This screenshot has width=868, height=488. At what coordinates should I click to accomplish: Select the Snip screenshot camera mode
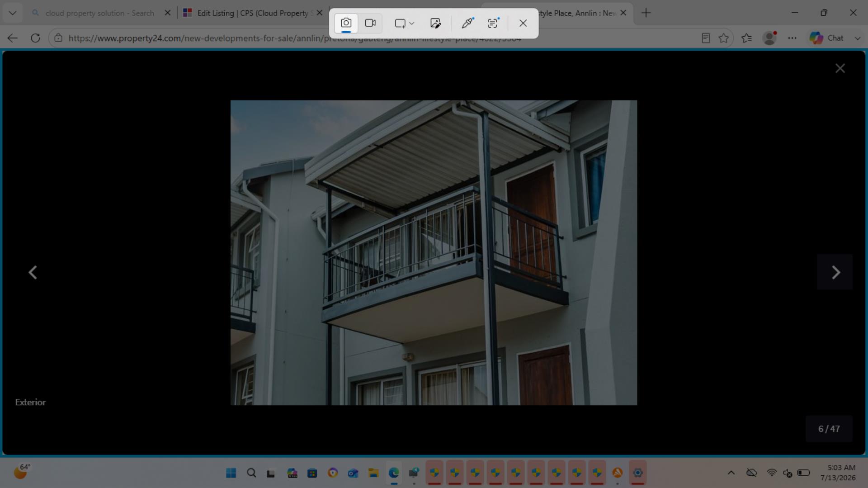(x=346, y=23)
